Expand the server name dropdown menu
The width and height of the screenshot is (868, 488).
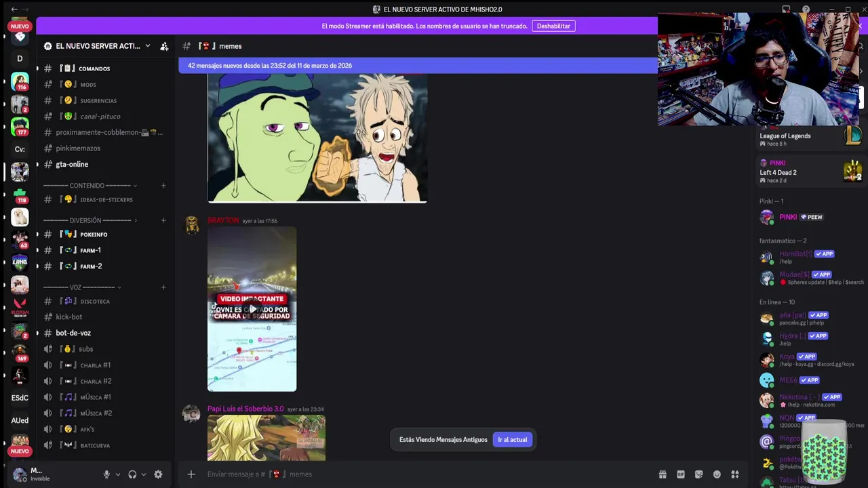click(x=147, y=46)
